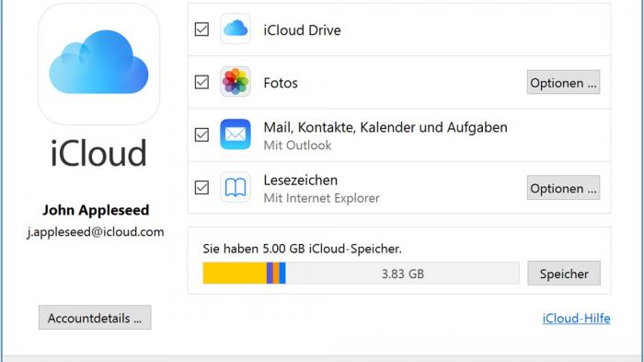Click the iCloud Drive cloud icon

tap(236, 29)
